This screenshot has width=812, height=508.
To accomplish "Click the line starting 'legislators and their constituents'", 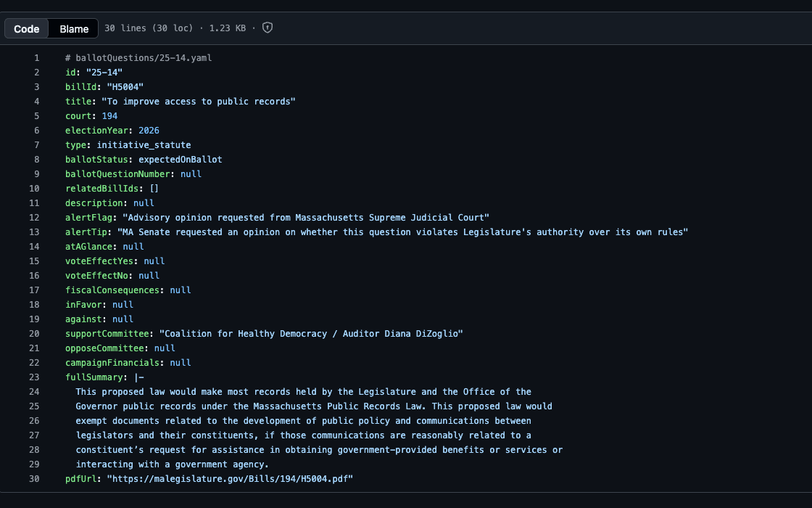I will [304, 435].
